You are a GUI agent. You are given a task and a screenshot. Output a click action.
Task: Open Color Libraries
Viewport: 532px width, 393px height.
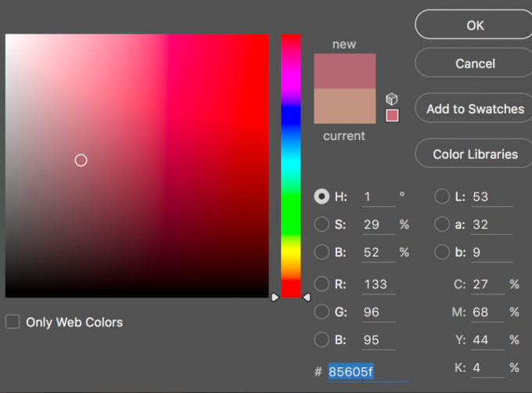tap(475, 154)
